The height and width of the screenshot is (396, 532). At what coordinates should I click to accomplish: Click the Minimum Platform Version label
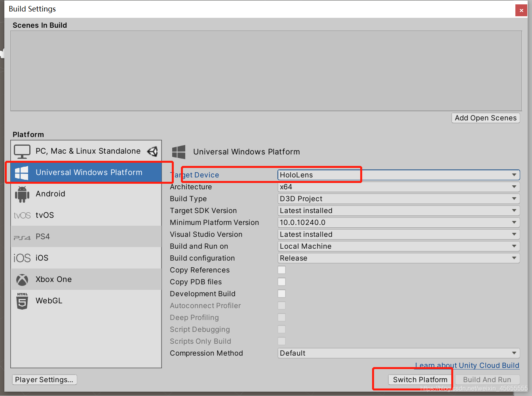tap(214, 223)
